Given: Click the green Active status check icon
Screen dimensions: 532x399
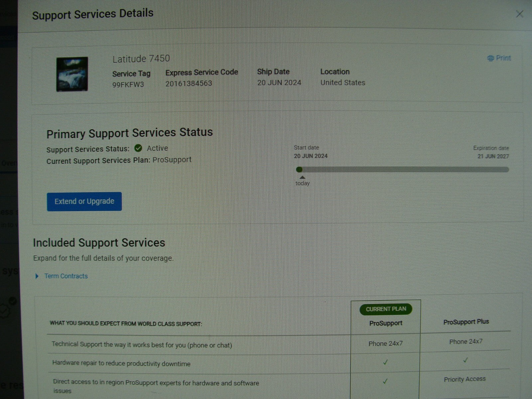Looking at the screenshot, I should click(x=138, y=148).
